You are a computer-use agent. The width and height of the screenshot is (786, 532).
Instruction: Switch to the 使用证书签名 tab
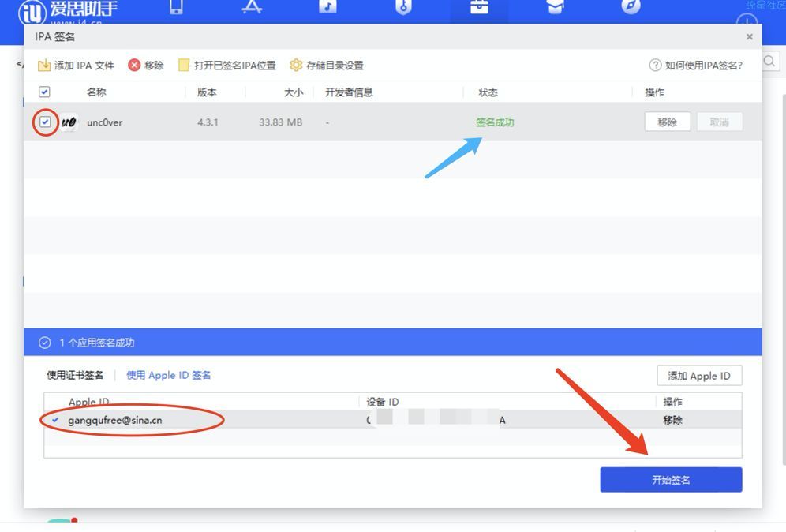click(x=75, y=375)
